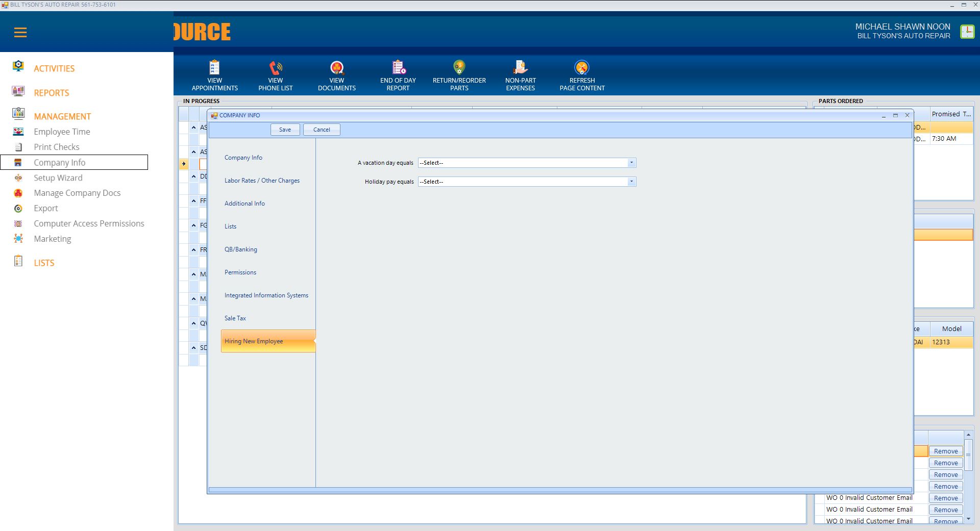980x531 pixels.
Task: Switch to Labor Rates / Other Charges tab
Action: click(x=262, y=181)
